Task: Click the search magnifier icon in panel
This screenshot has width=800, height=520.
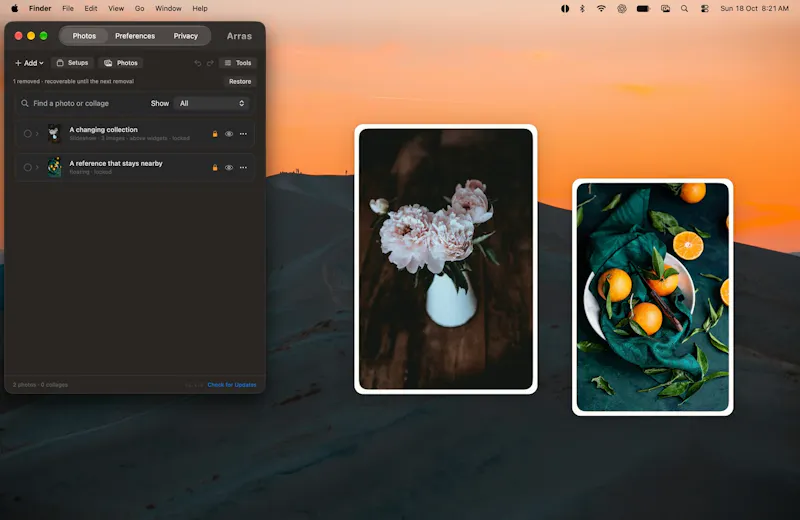Action: point(24,103)
